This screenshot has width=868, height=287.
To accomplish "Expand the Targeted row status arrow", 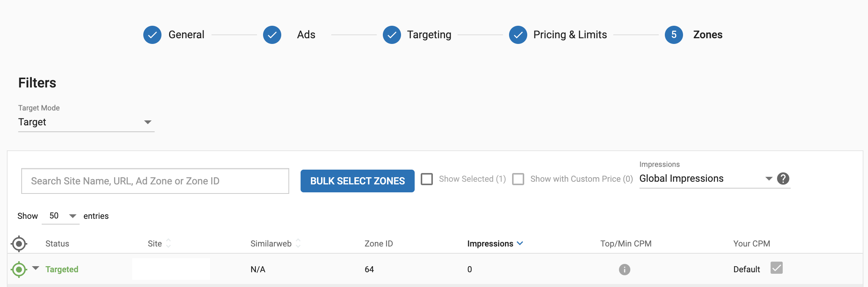I will tap(36, 268).
